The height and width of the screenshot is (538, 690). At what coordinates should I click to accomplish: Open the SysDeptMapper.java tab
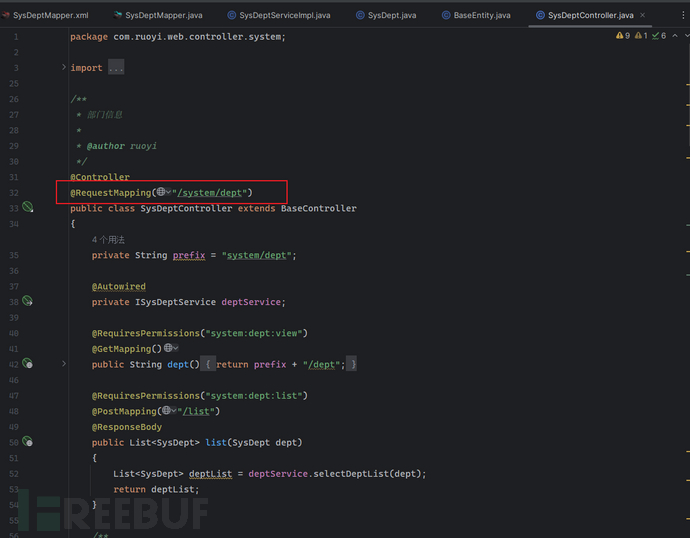click(x=158, y=15)
